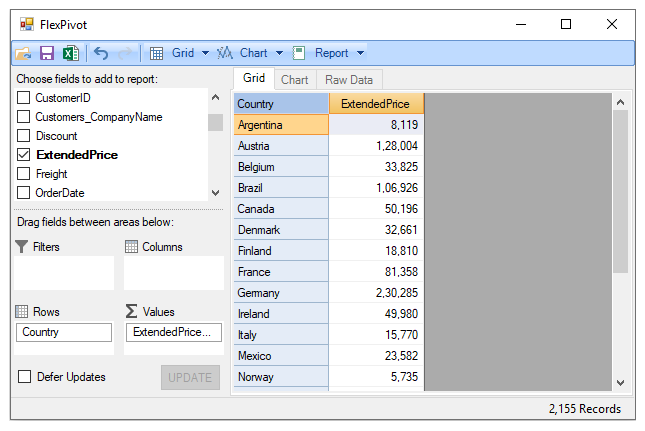Viewport: 645px width, 431px height.
Task: Click the Chart toolbar button icon
Action: [x=225, y=53]
